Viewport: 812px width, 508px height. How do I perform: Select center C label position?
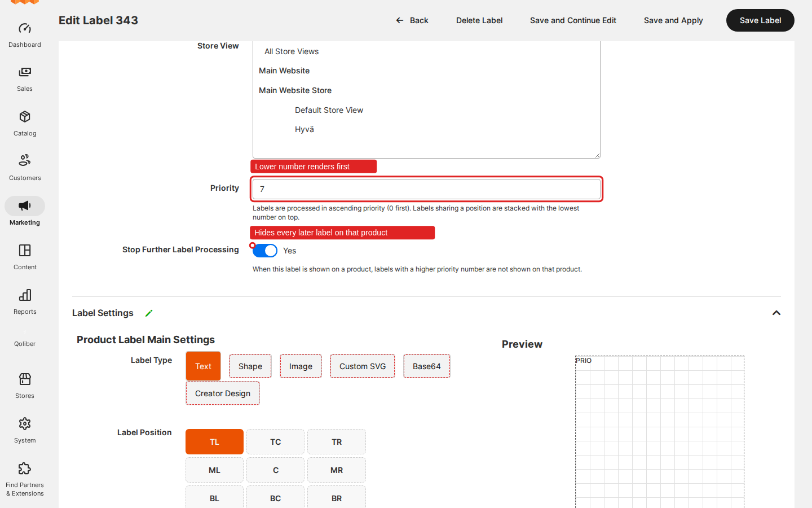click(276, 470)
